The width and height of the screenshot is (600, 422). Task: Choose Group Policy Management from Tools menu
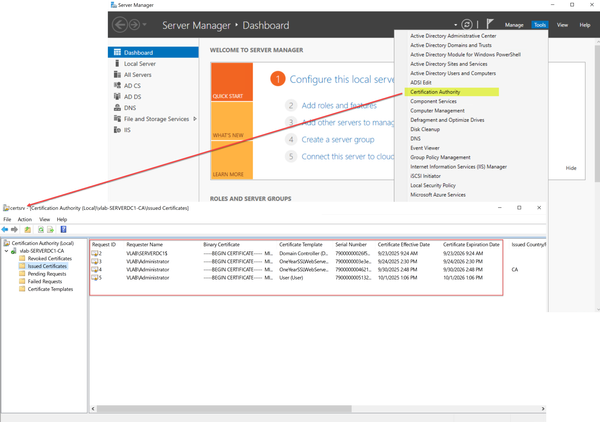point(440,157)
